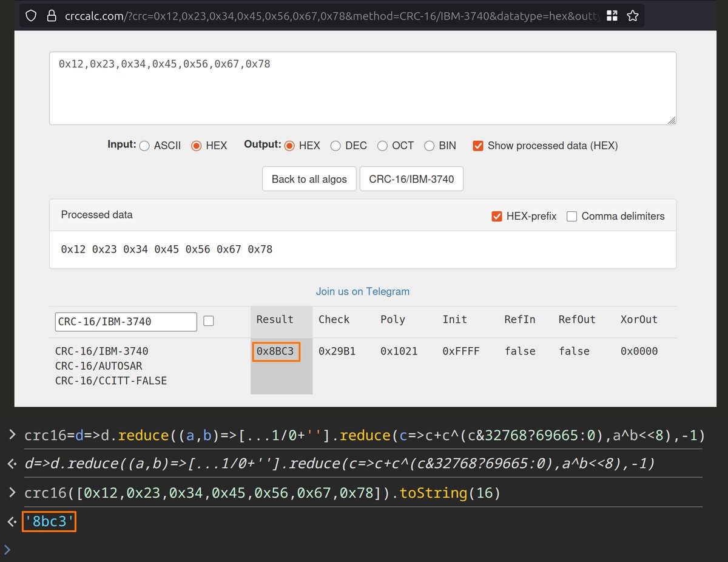
Task: Select ASCII input type
Action: pyautogui.click(x=144, y=146)
